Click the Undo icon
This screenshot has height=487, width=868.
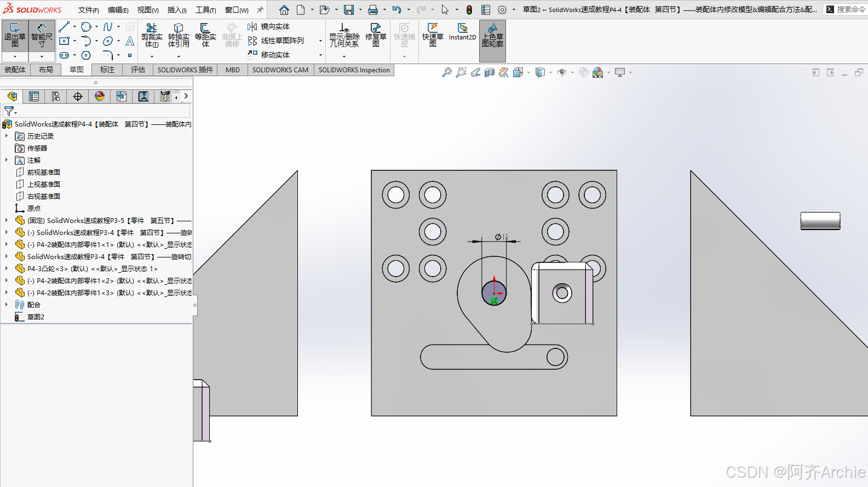(396, 10)
